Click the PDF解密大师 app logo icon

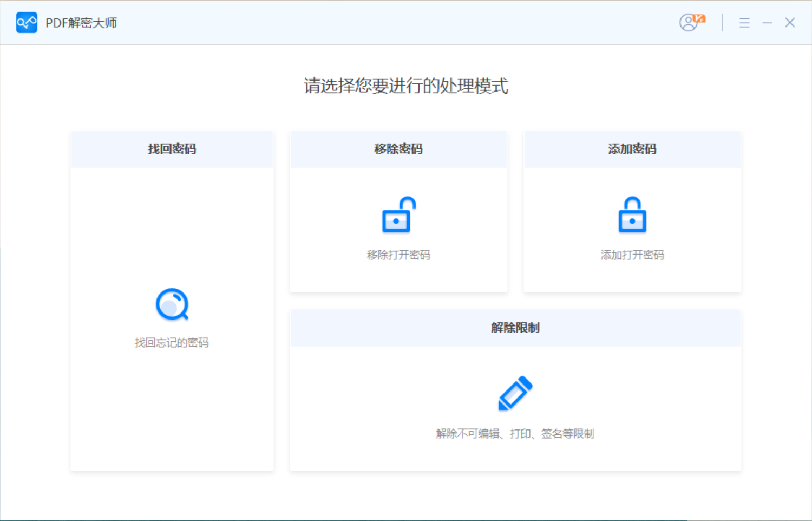(x=27, y=23)
